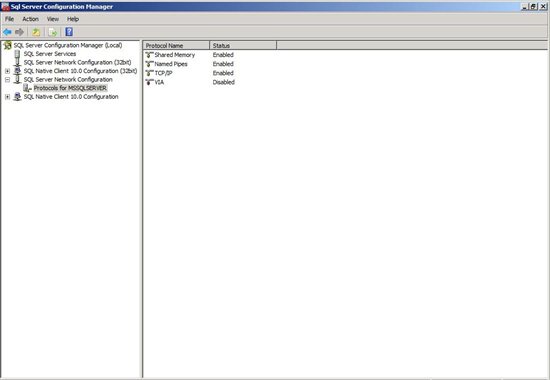Click the VIA protocol icon

click(x=149, y=82)
